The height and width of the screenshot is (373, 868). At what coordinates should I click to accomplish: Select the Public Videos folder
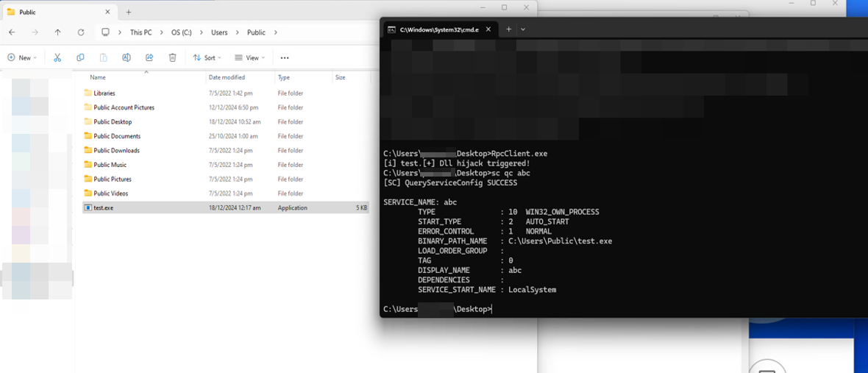[x=226, y=193]
